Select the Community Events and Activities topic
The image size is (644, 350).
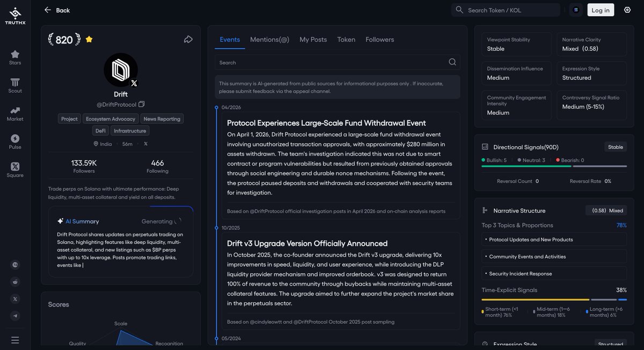click(554, 257)
